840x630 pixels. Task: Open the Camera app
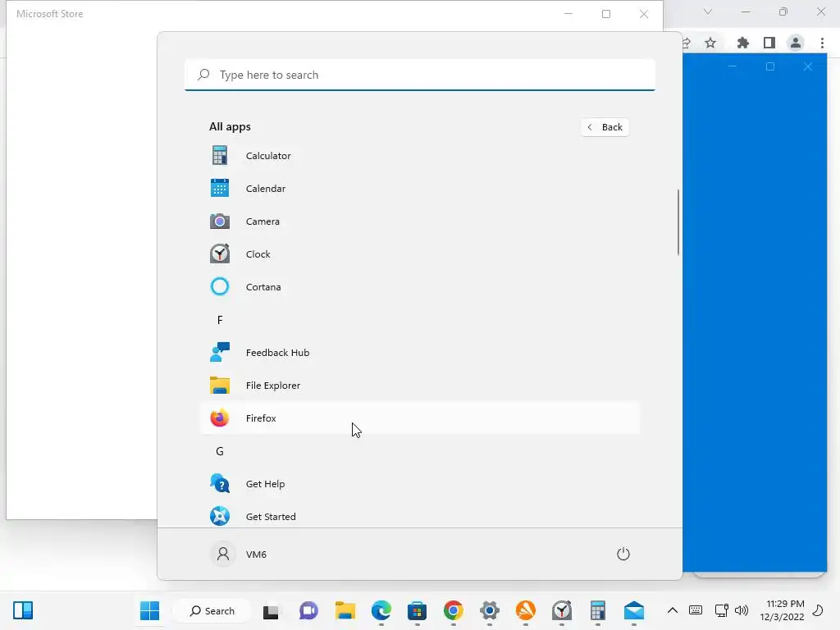[x=419, y=221]
